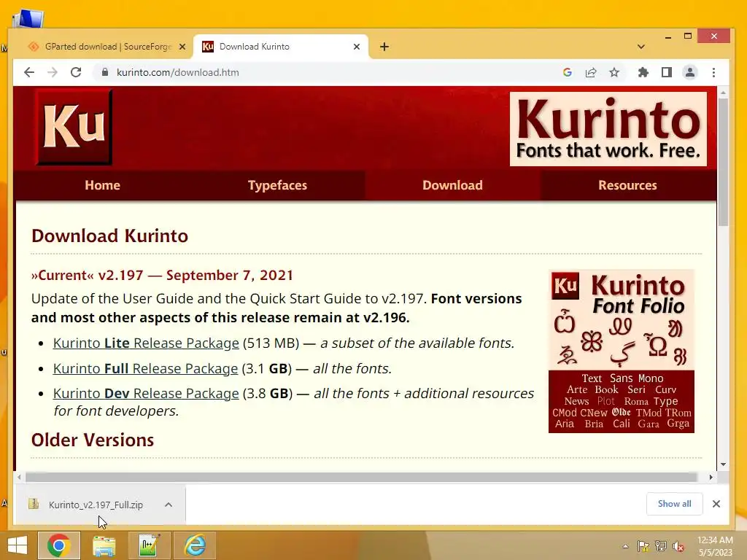747x560 pixels.
Task: Click the scroll up arrow
Action: click(x=723, y=93)
